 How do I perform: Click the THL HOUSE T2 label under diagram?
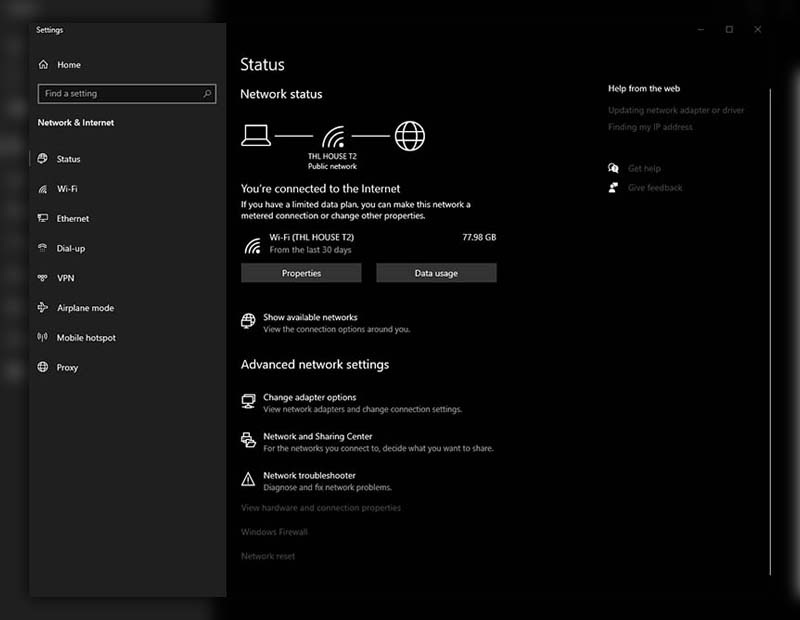point(332,156)
